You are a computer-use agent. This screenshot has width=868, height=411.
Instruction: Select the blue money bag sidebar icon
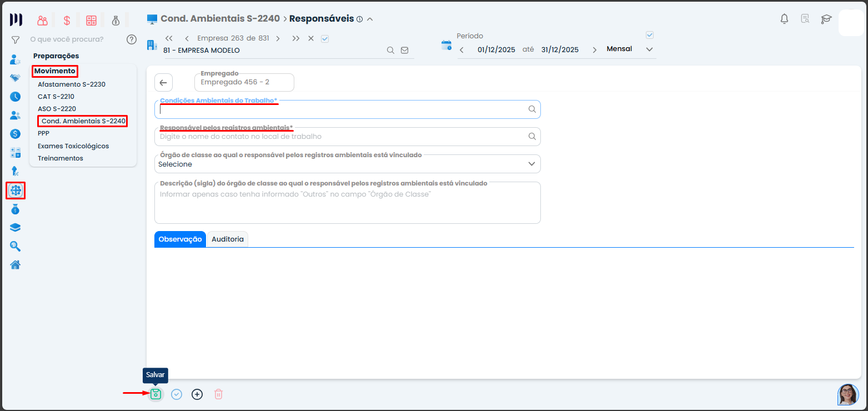point(16,209)
